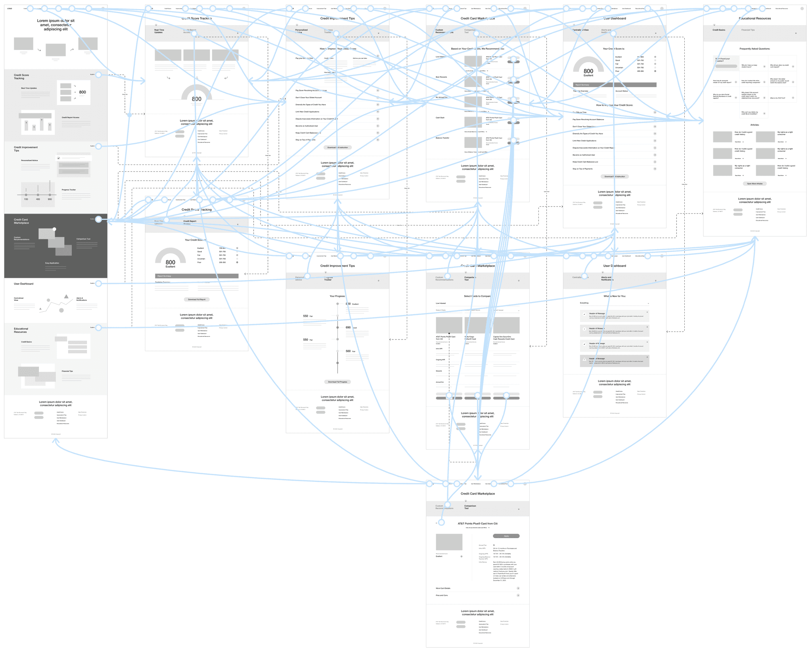Click 'Explore' link in User Dashboard home section
Viewport: 812px width, 653px height.
point(92,283)
